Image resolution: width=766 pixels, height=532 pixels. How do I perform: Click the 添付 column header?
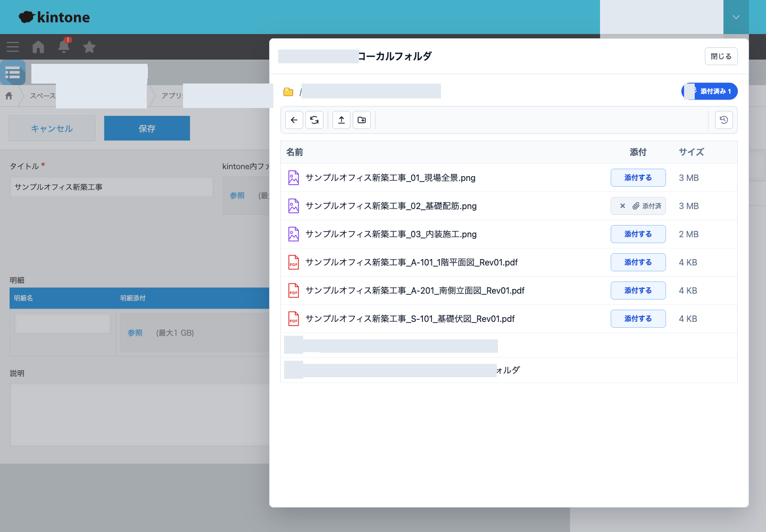(638, 152)
